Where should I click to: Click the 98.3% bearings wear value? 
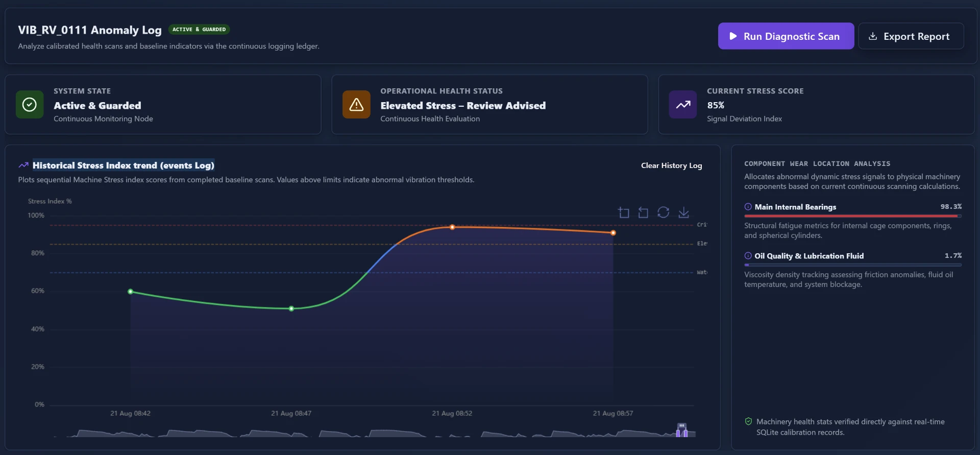point(951,207)
